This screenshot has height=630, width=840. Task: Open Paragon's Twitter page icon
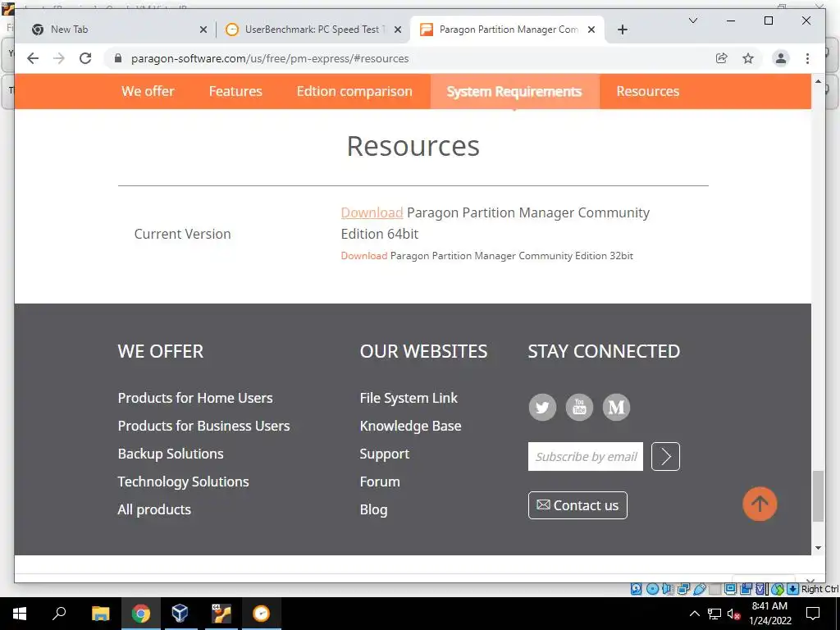(x=542, y=407)
